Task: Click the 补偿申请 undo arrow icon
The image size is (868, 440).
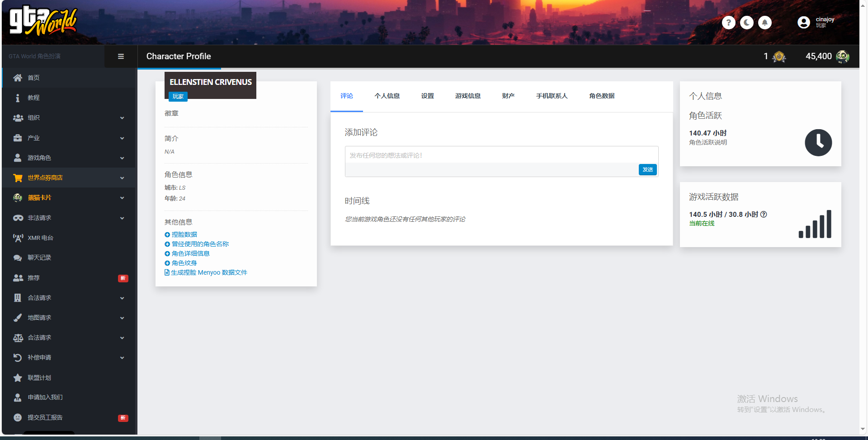Action: (x=18, y=357)
